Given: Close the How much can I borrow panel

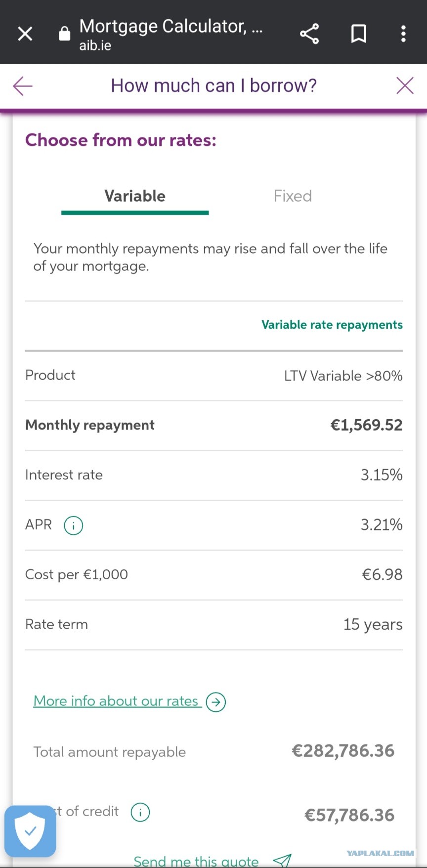Looking at the screenshot, I should tap(405, 86).
